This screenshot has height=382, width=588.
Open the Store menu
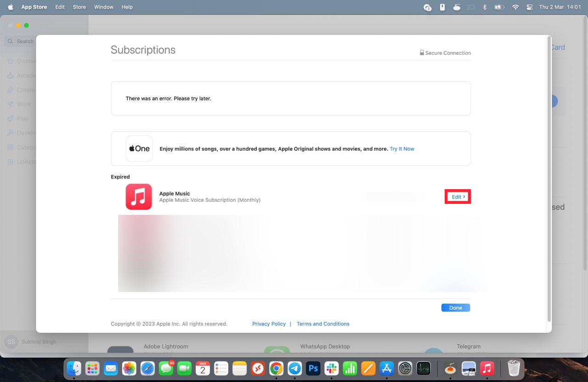[x=79, y=7]
